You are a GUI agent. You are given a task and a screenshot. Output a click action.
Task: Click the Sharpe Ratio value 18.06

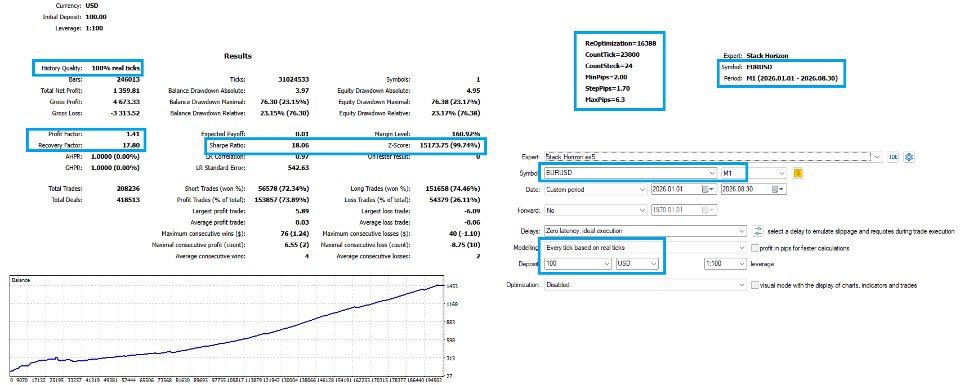coord(300,145)
